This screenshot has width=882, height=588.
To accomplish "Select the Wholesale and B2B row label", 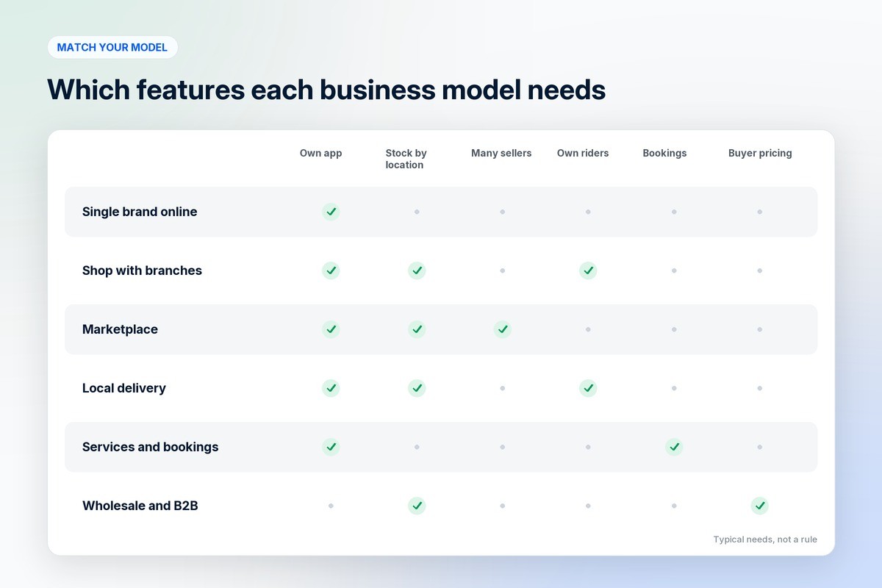I will (x=140, y=506).
